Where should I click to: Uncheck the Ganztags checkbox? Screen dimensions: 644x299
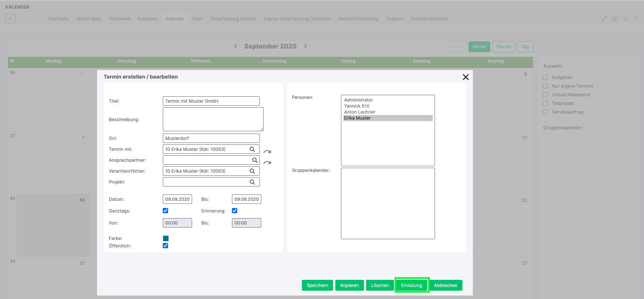pyautogui.click(x=165, y=211)
